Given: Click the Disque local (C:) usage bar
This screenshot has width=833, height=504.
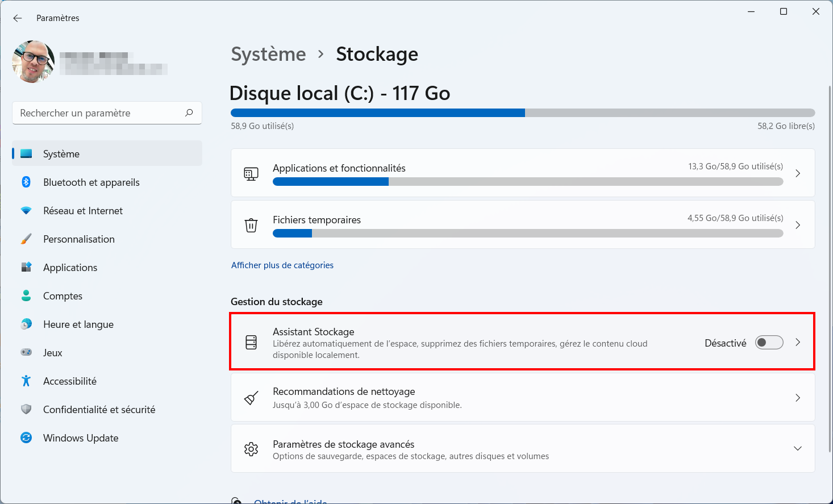Looking at the screenshot, I should click(x=523, y=113).
